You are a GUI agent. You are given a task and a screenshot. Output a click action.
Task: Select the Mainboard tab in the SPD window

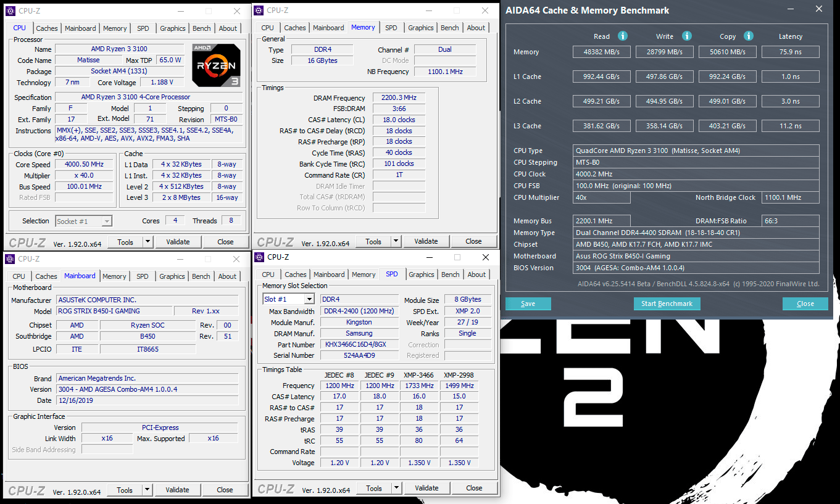point(330,275)
